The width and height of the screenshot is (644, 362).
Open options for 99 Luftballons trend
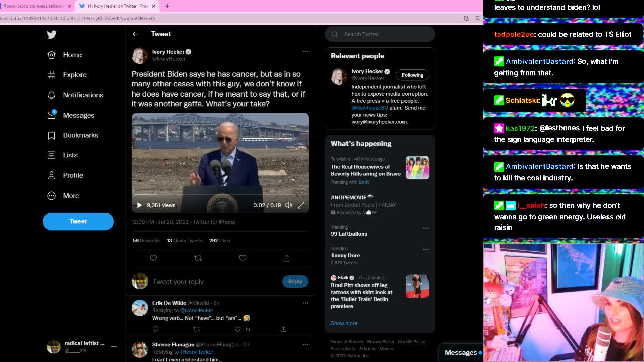click(426, 228)
